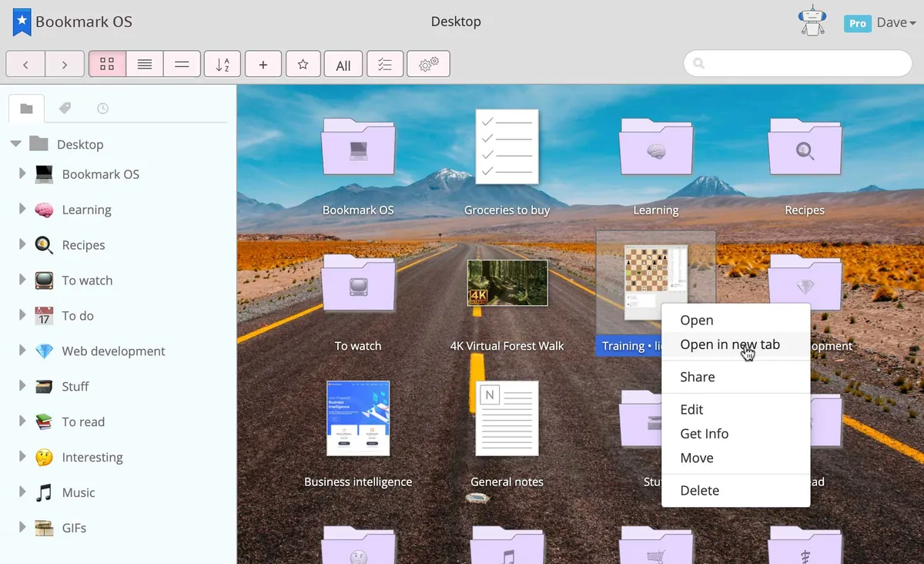This screenshot has height=564, width=924.
Task: Switch to list view layout
Action: (x=144, y=65)
